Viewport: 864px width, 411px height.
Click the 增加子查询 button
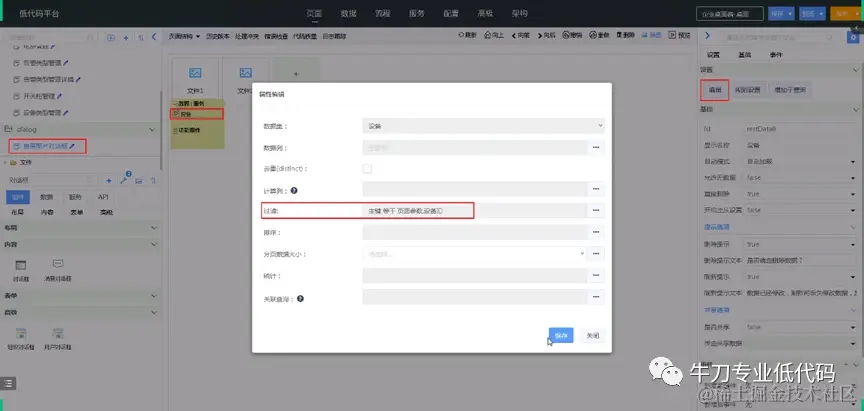pyautogui.click(x=790, y=90)
